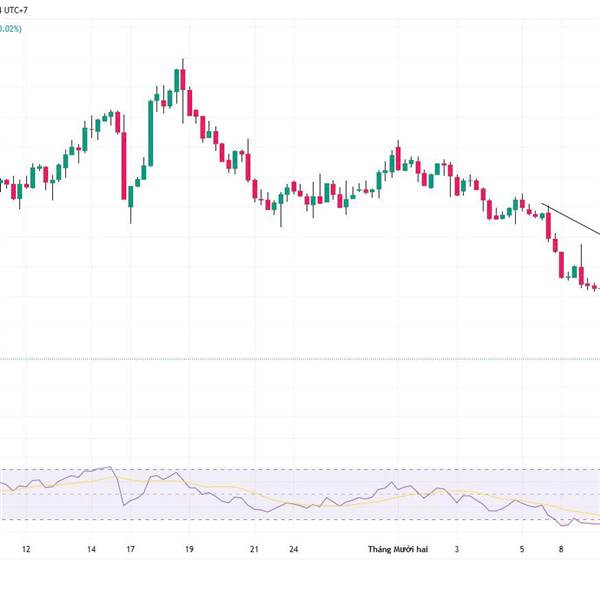Click the 17 date marker
The height and width of the screenshot is (600, 600).
click(x=131, y=549)
